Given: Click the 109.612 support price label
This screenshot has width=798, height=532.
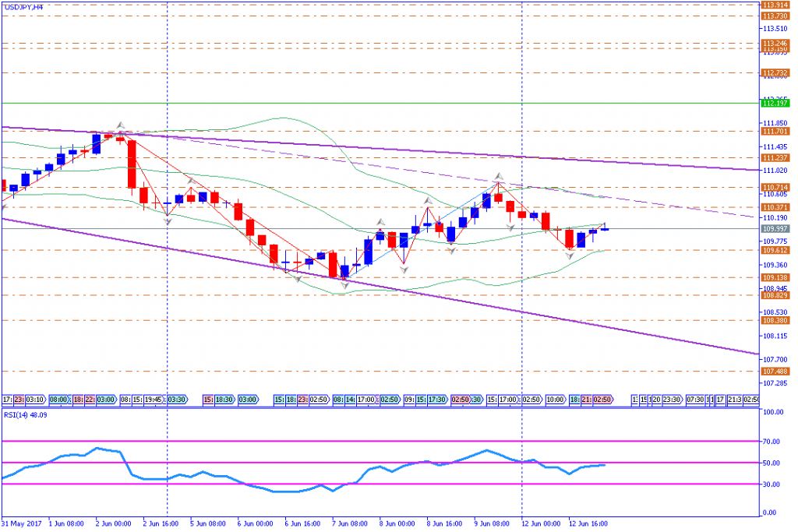Looking at the screenshot, I should [x=774, y=250].
